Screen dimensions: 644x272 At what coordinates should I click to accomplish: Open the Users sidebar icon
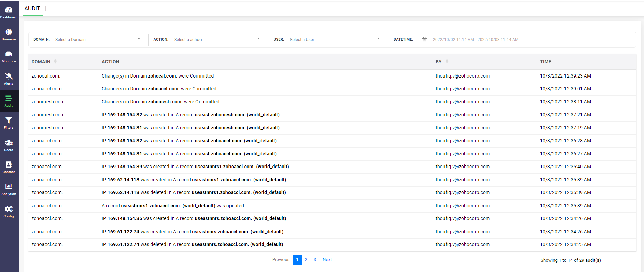point(9,143)
